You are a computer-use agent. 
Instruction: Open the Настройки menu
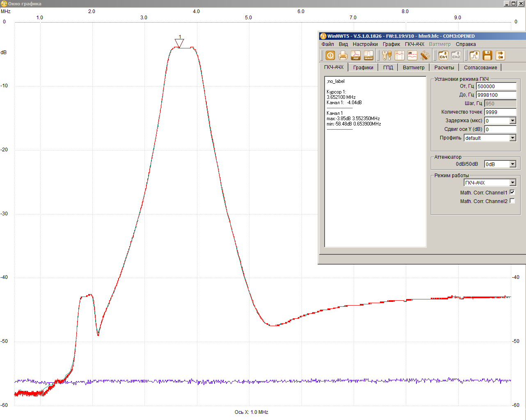(365, 44)
